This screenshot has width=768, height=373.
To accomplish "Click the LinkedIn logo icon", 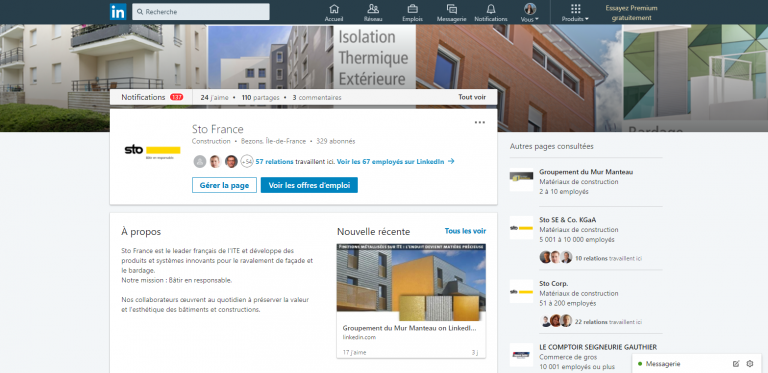I will pos(118,12).
